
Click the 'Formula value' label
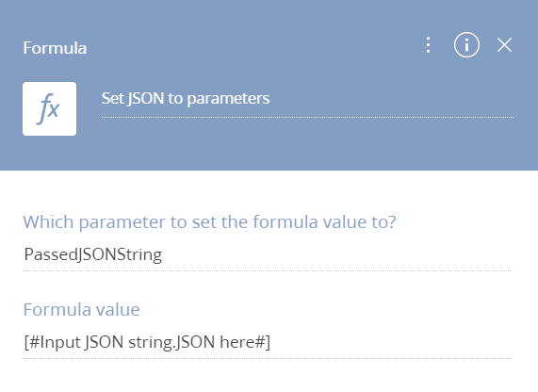[81, 310]
